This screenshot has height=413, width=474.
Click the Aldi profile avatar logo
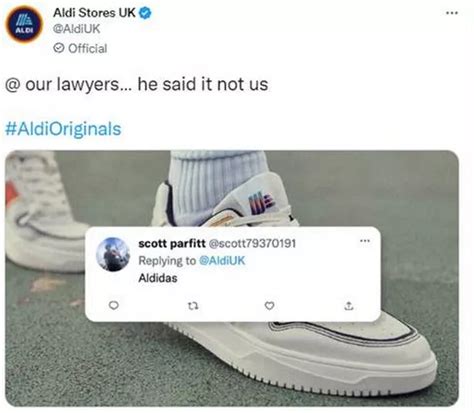[x=24, y=24]
